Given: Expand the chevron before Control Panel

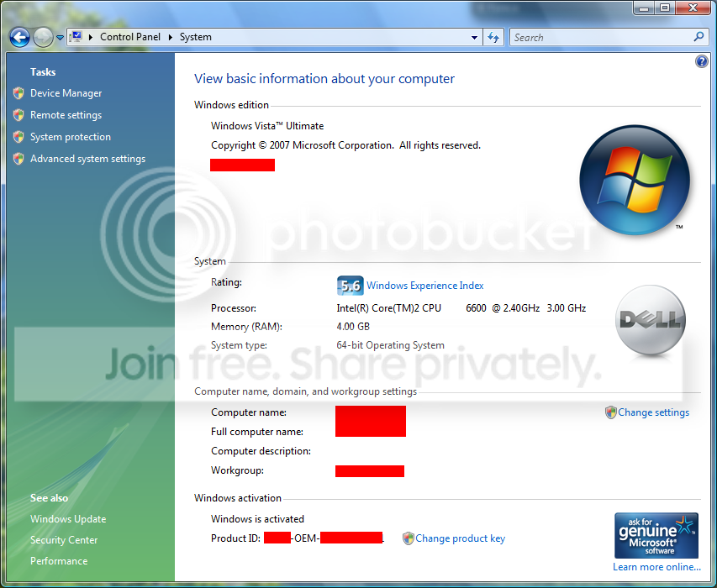Looking at the screenshot, I should click(x=91, y=37).
